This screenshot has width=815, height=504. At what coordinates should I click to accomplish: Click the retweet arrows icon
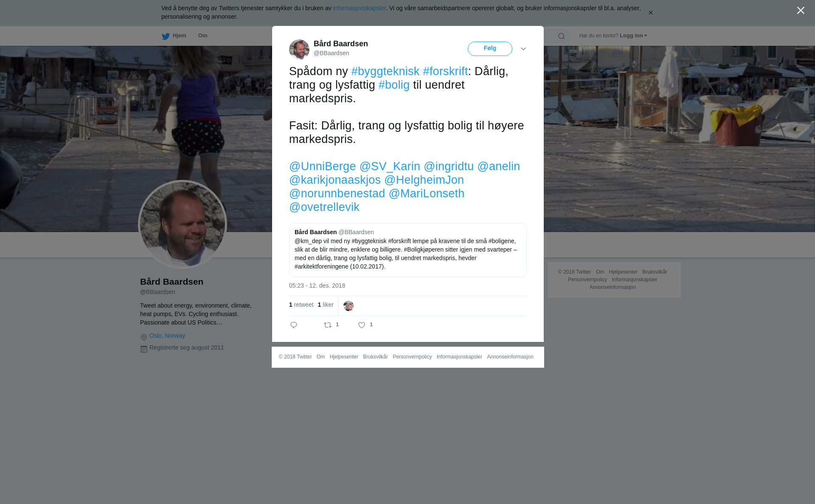328,325
